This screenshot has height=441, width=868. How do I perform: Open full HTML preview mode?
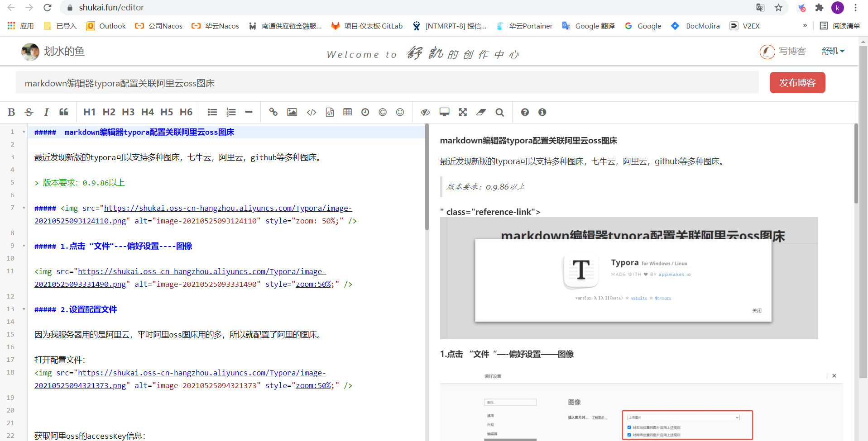pos(444,112)
